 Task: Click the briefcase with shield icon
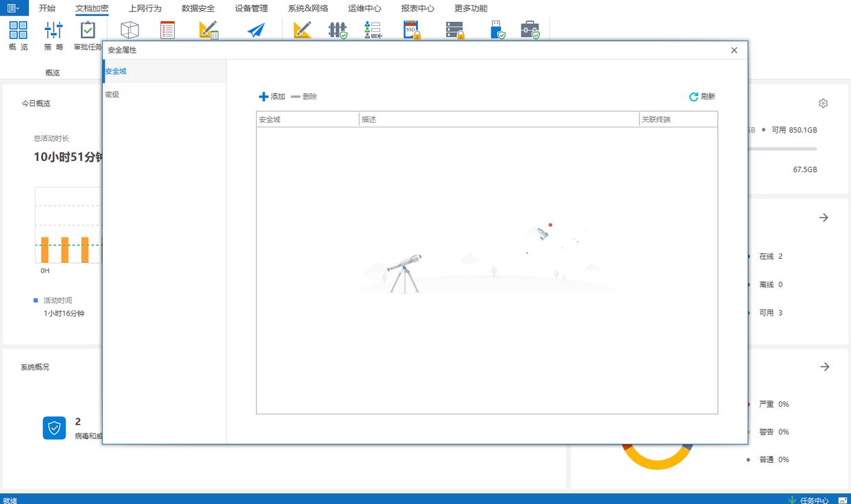[530, 29]
